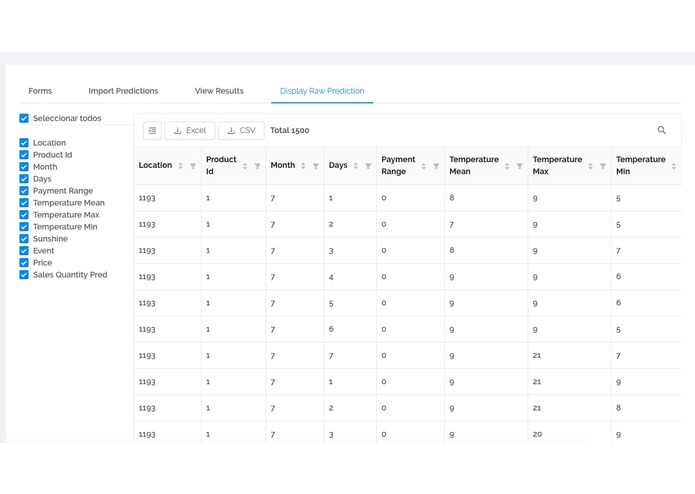Sort by the Month column

pyautogui.click(x=303, y=166)
